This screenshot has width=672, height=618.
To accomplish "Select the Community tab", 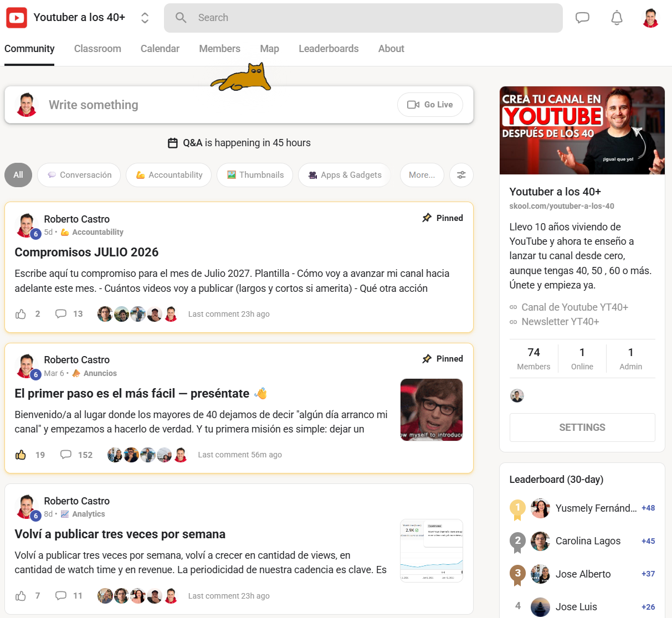I will [29, 49].
